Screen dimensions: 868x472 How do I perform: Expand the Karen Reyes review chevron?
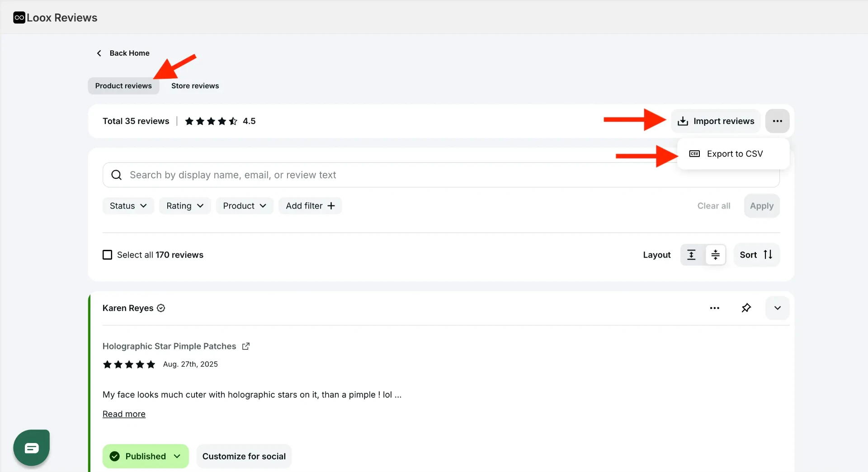tap(777, 308)
